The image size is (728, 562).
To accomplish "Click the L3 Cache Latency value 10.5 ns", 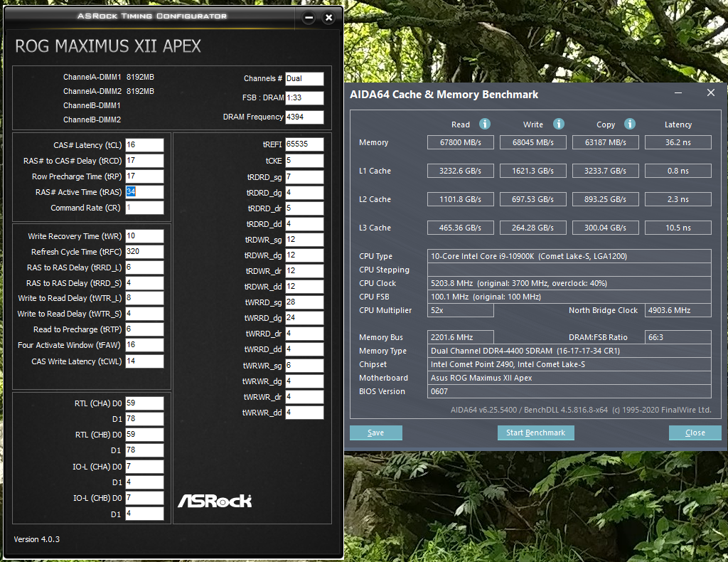I will coord(678,228).
